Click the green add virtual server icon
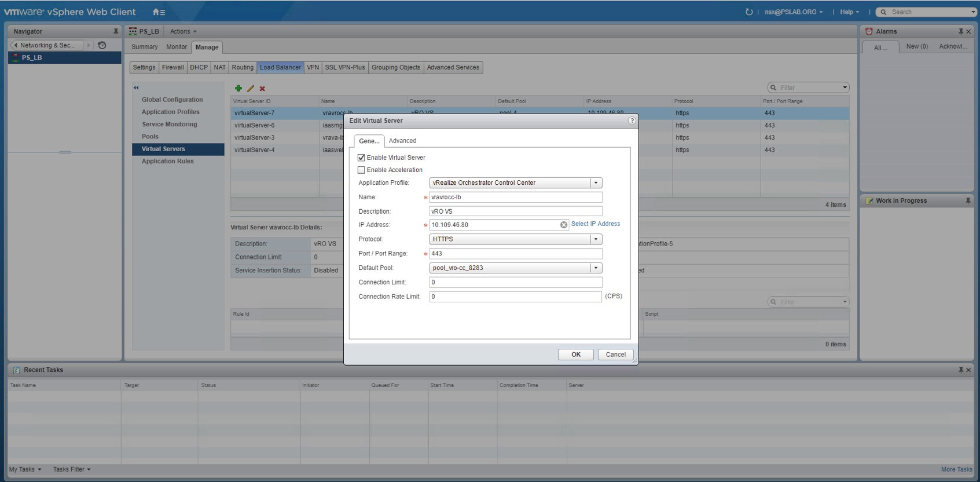The width and height of the screenshot is (980, 482). [238, 88]
